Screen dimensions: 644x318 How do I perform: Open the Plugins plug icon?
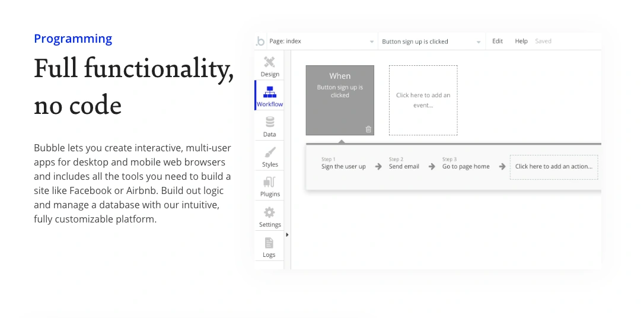(x=269, y=182)
